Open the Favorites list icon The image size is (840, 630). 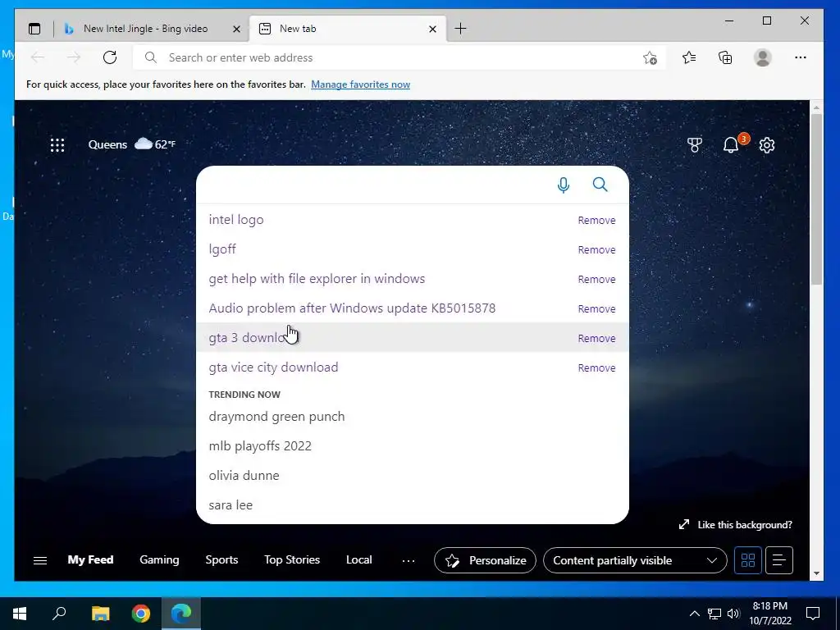coord(689,57)
